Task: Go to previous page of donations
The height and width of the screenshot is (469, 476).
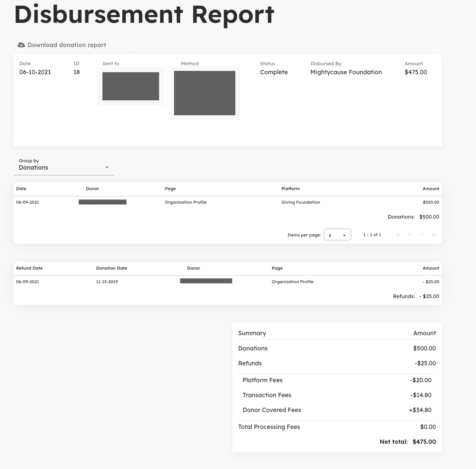Action: click(x=410, y=234)
